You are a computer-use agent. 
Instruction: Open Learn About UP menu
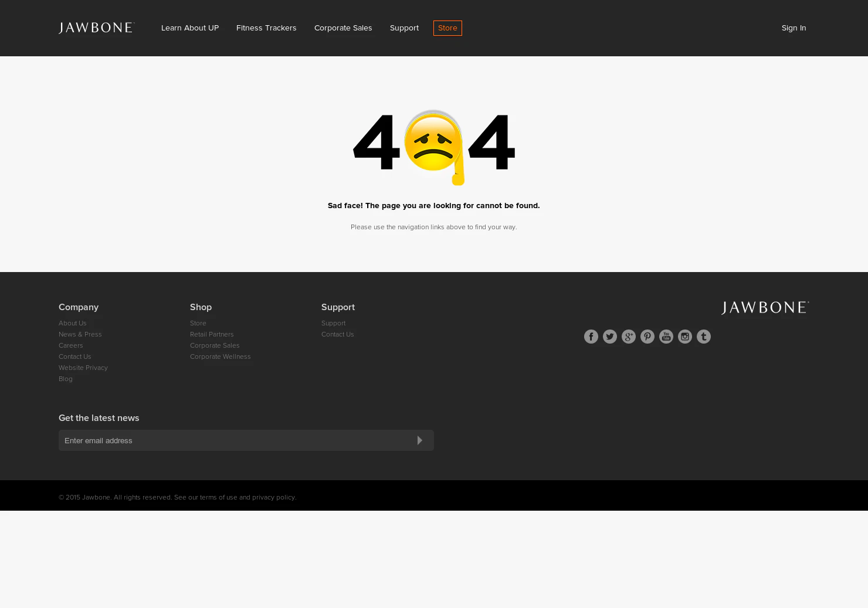190,28
